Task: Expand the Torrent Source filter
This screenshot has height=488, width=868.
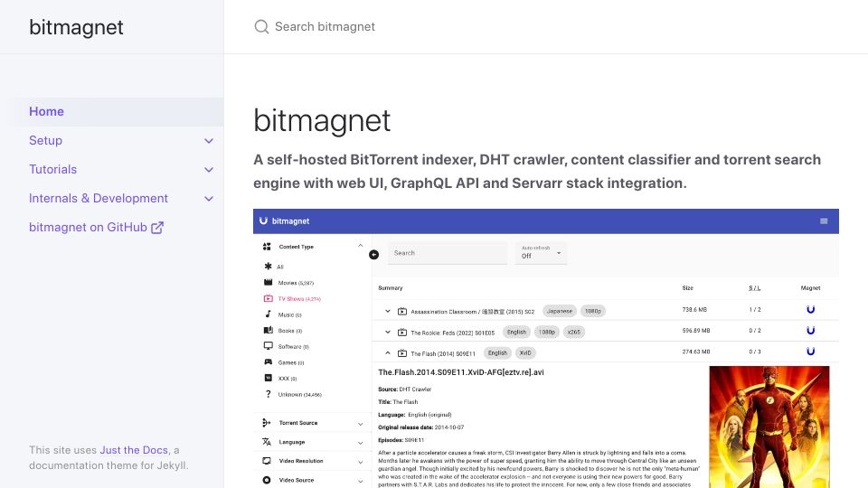Action: coord(361,424)
